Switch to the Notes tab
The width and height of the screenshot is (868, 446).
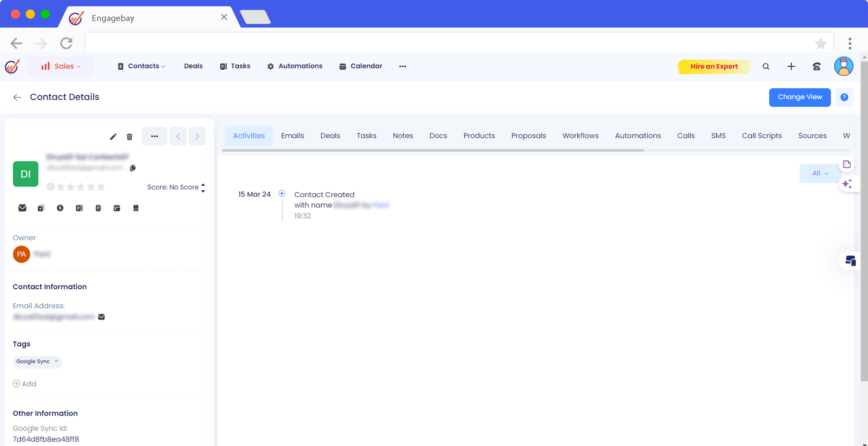(x=402, y=136)
